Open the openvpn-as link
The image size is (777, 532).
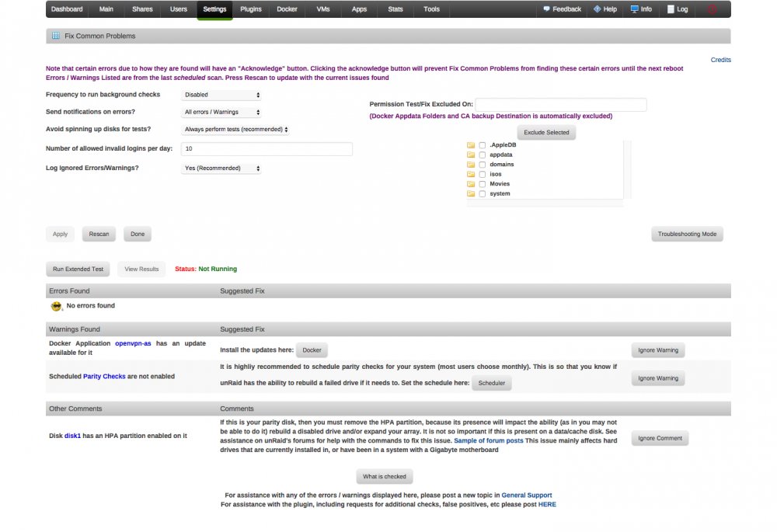coord(133,343)
